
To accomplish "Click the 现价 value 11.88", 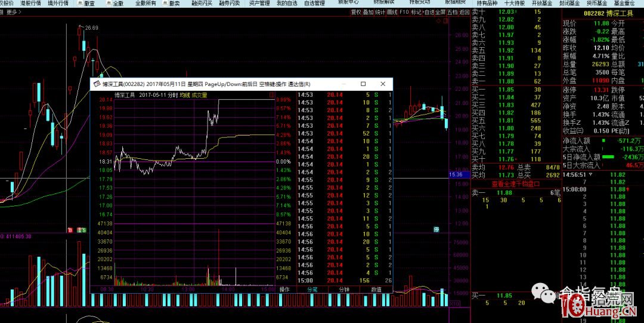I will pos(601,23).
